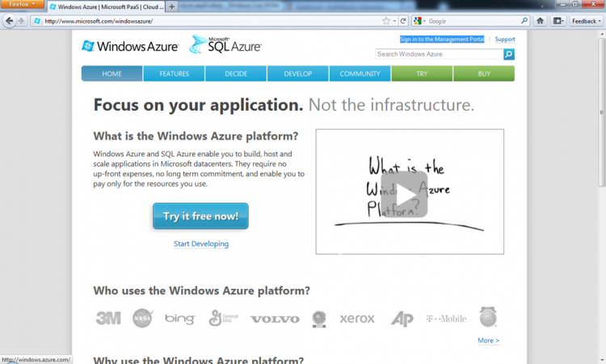
Task: Open the Google search engine selector
Action: coord(419,21)
